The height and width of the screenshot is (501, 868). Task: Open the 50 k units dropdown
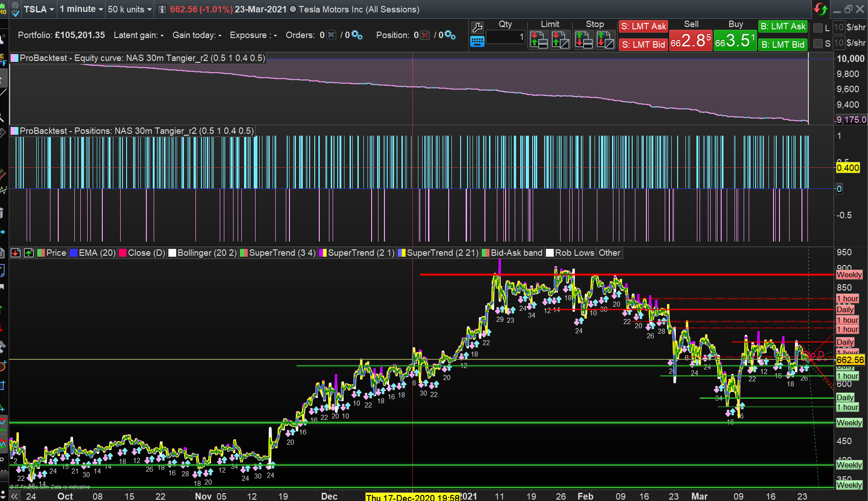pos(129,10)
